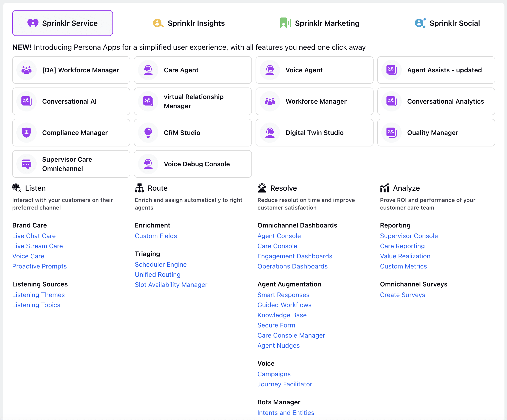507x420 pixels.
Task: Select Unified Routing
Action: click(158, 274)
